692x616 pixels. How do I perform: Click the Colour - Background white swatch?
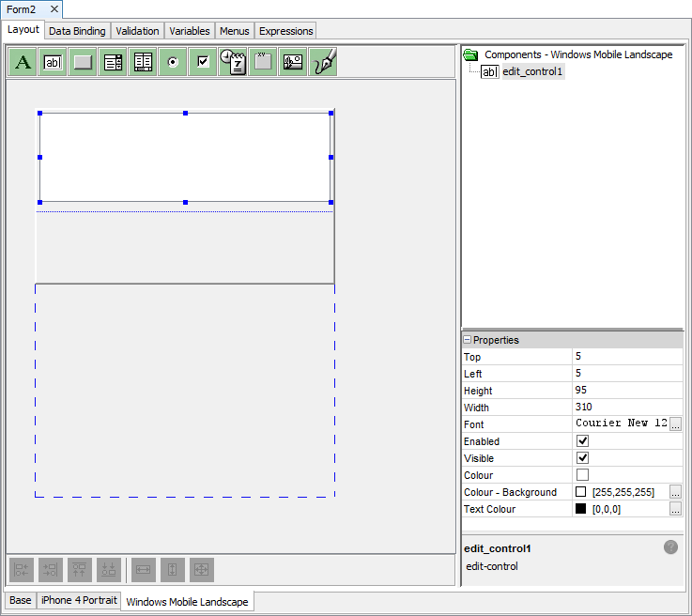pos(581,492)
